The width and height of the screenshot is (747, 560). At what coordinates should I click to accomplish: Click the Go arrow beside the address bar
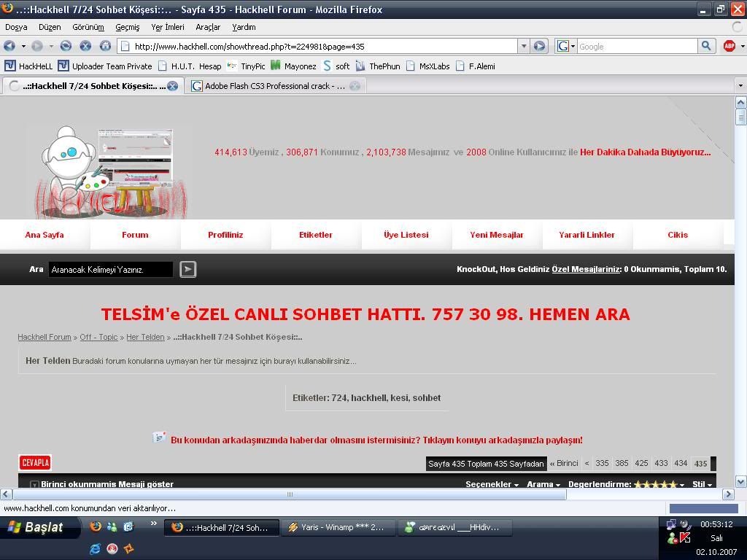point(539,46)
